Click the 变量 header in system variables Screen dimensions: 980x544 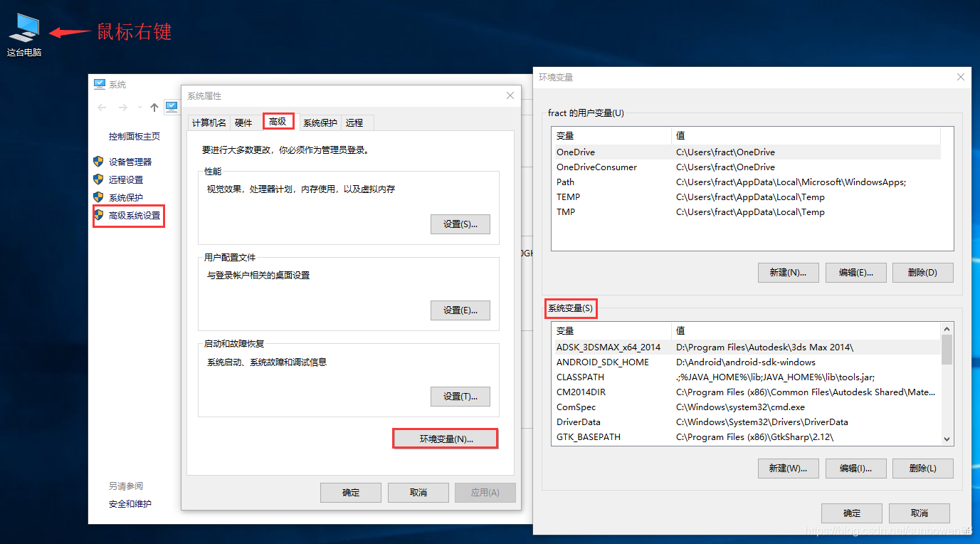[611, 330]
